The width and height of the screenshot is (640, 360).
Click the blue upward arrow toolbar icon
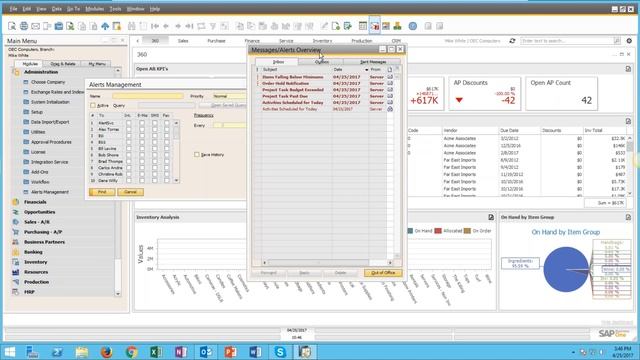click(105, 26)
